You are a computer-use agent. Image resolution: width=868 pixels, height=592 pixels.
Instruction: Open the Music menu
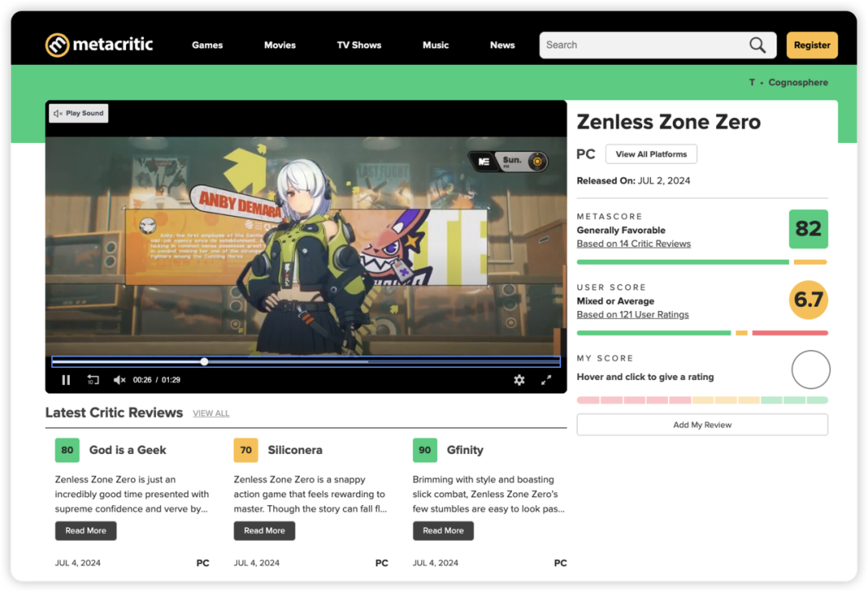click(x=436, y=45)
